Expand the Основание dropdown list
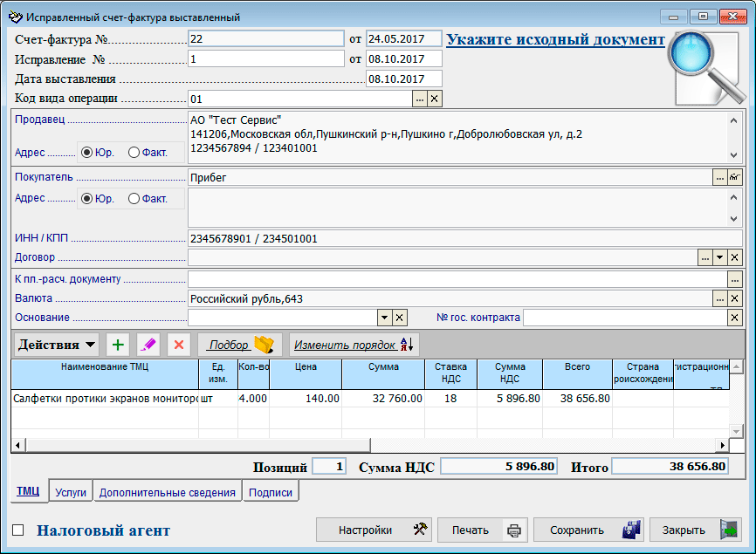 click(x=384, y=318)
